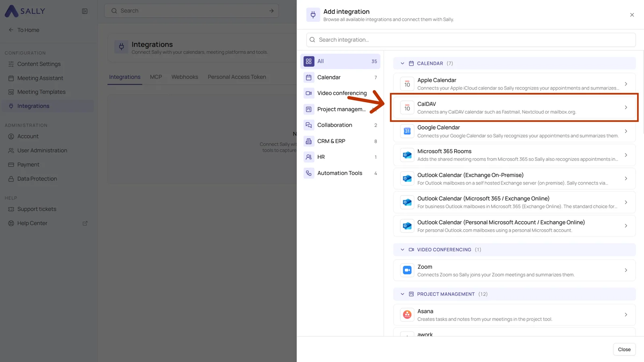Open Asana integration via its chevron
644x362 pixels.
(626, 315)
